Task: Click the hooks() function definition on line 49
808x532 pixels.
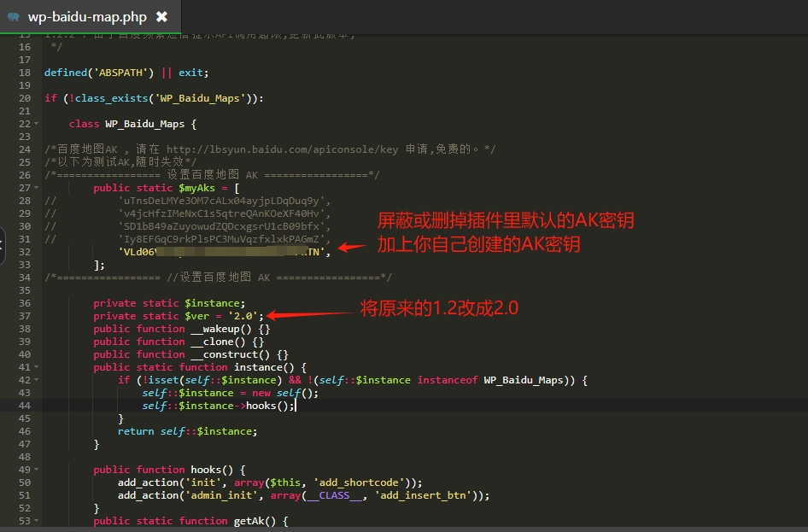Action: (212, 469)
